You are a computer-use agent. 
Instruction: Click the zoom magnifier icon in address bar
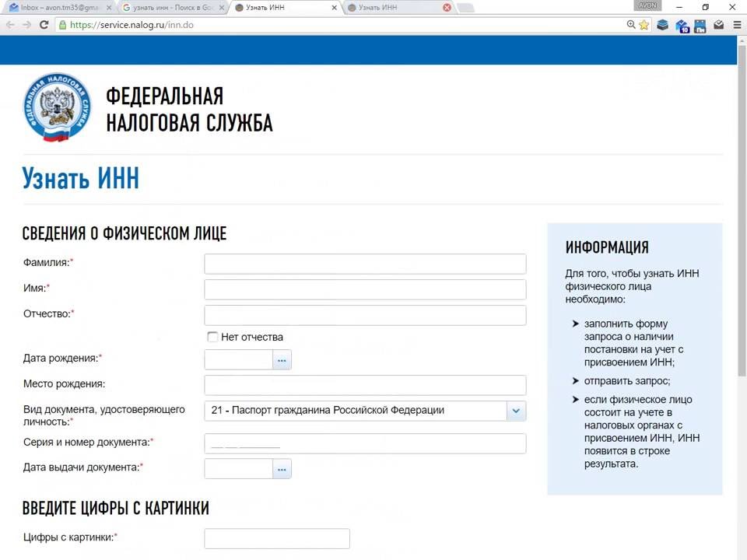(x=631, y=25)
